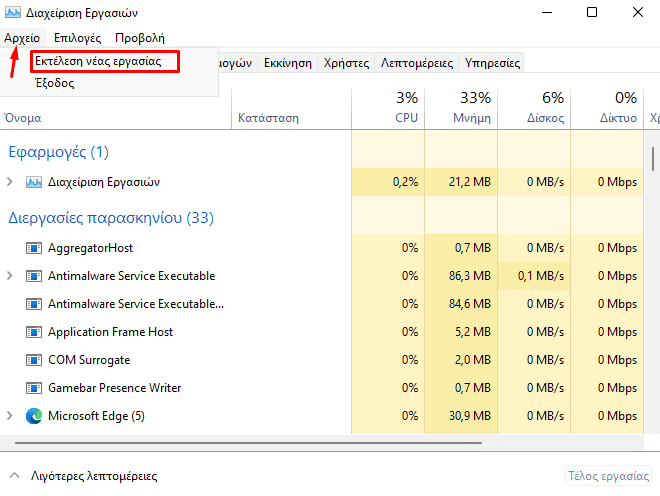Click the Gamebar Presence Writer icon
Image resolution: width=660 pixels, height=496 pixels.
click(x=34, y=388)
